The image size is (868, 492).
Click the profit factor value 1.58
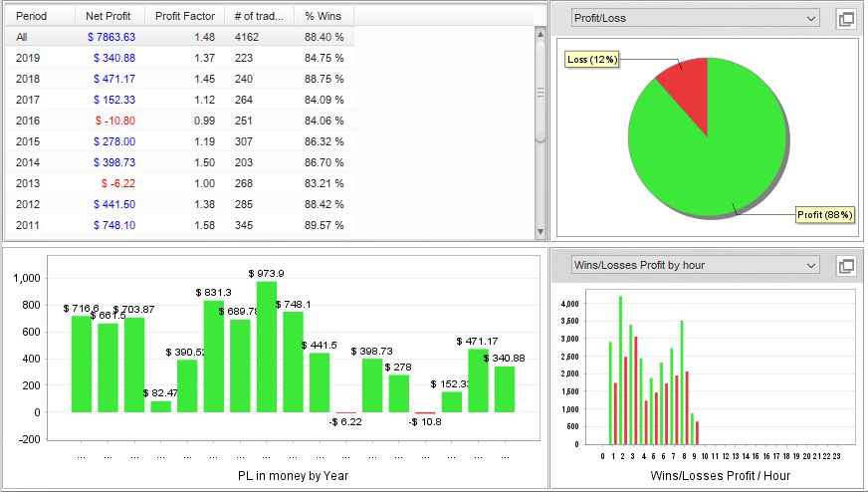(204, 225)
